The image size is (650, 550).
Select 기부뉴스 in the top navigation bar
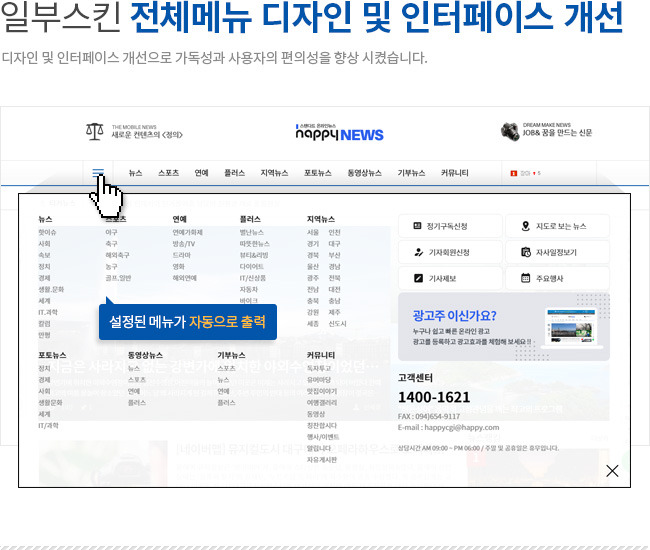tap(411, 173)
